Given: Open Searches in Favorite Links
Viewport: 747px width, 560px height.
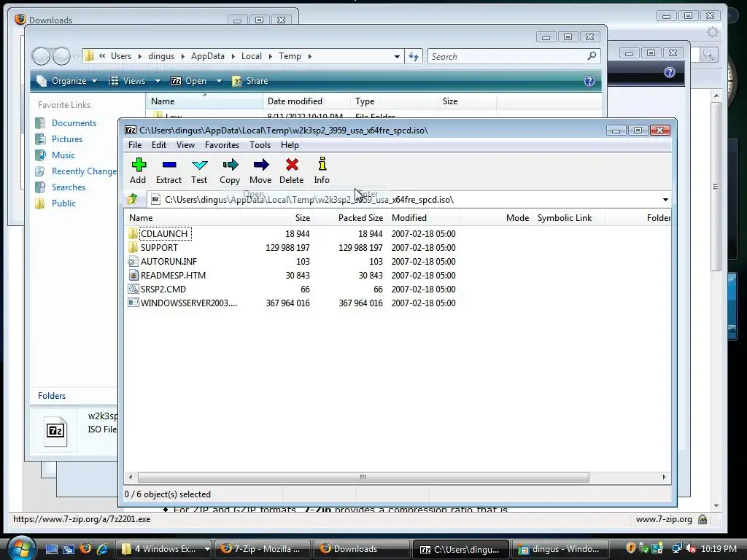Looking at the screenshot, I should coord(69,187).
